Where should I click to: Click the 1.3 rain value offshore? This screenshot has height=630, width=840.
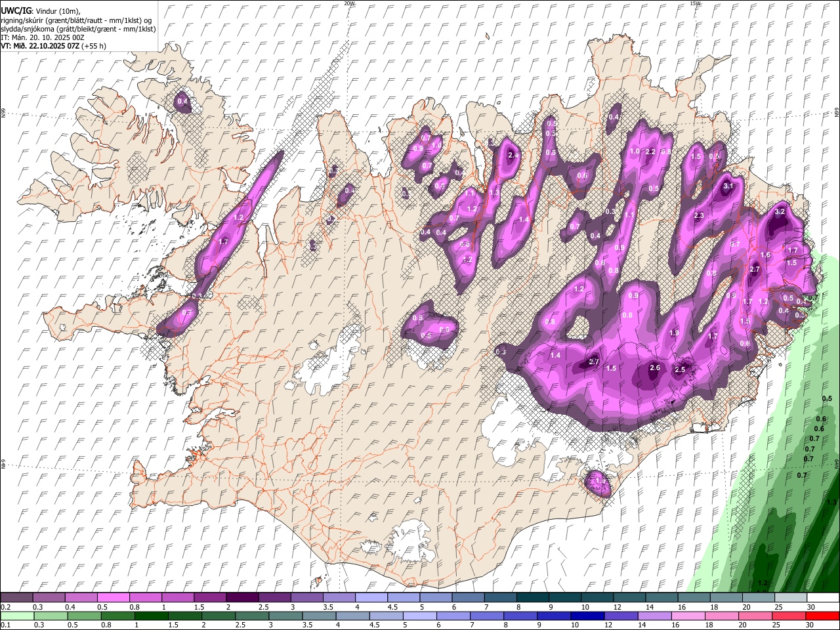tap(831, 503)
